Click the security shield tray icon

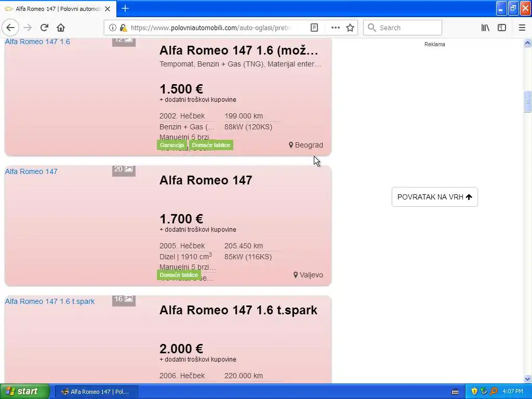pyautogui.click(x=474, y=391)
